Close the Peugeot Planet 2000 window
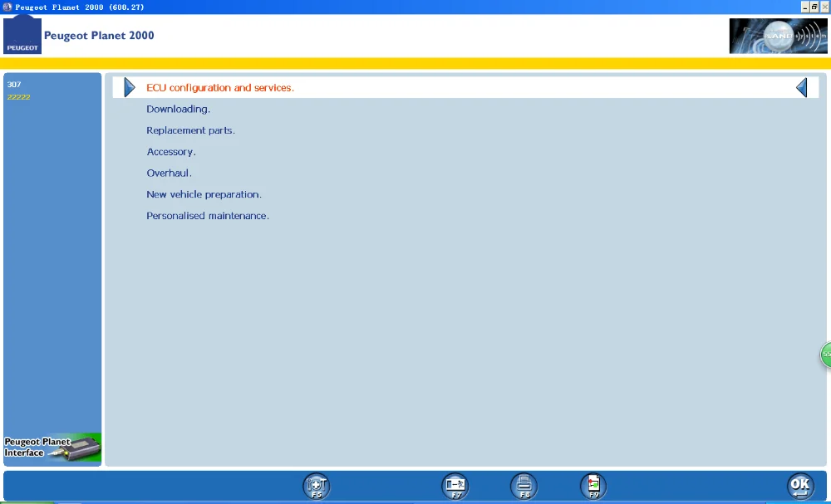Image resolution: width=831 pixels, height=504 pixels. click(824, 7)
